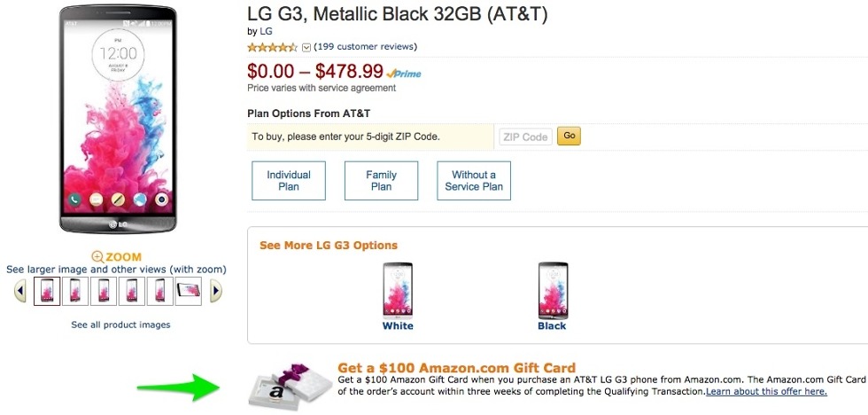Choose the Without a Service Plan option

pyautogui.click(x=474, y=181)
